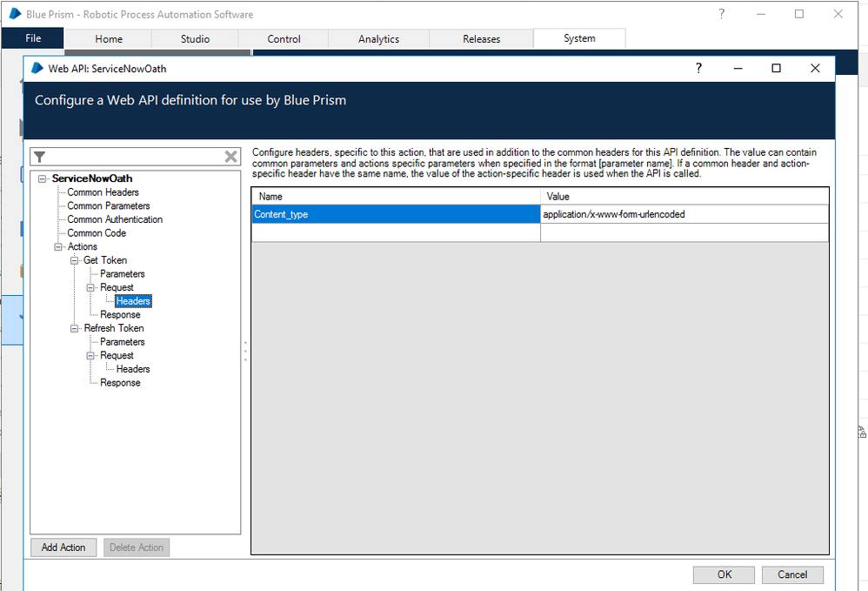Switch to the Control tab

coord(284,39)
